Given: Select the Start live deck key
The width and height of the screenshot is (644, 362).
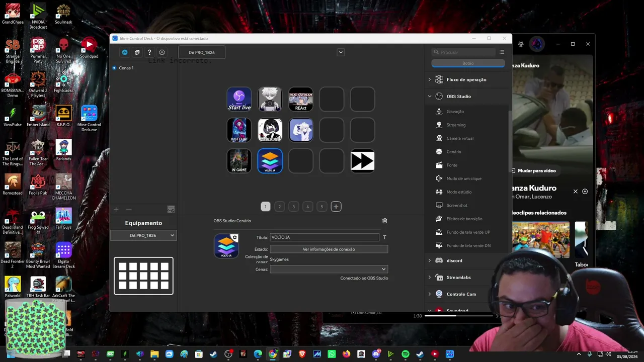Looking at the screenshot, I should point(239,99).
